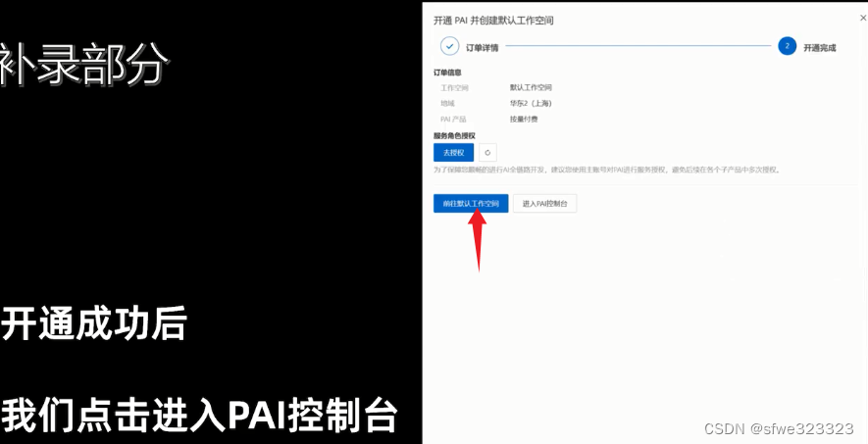Click the PAI 产品 field label
Viewport: 868px width, 444px height.
pyautogui.click(x=453, y=120)
